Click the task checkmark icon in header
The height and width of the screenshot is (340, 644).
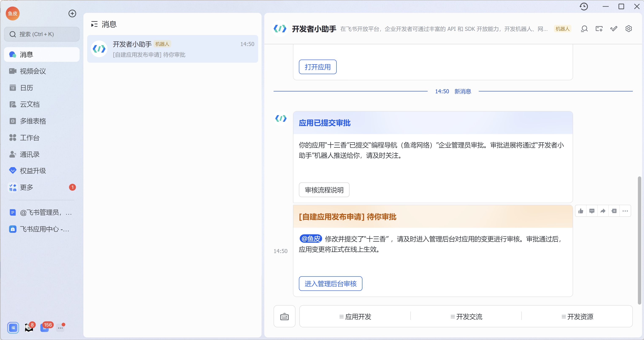point(614,29)
